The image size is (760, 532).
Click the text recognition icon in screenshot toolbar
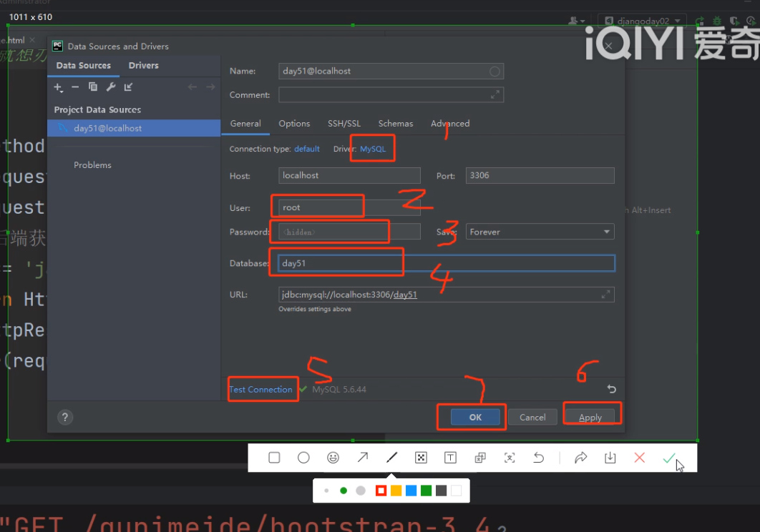[x=510, y=458]
